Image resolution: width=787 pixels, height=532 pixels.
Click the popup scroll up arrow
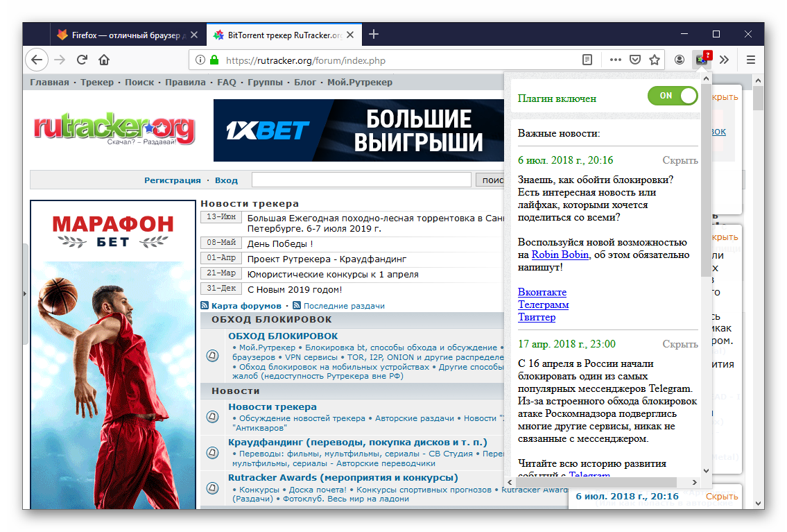[x=706, y=78]
